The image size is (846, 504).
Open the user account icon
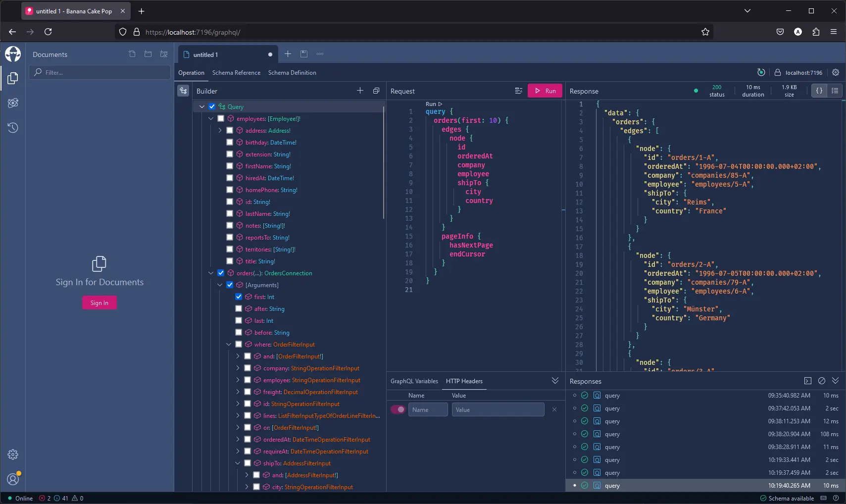point(13,479)
